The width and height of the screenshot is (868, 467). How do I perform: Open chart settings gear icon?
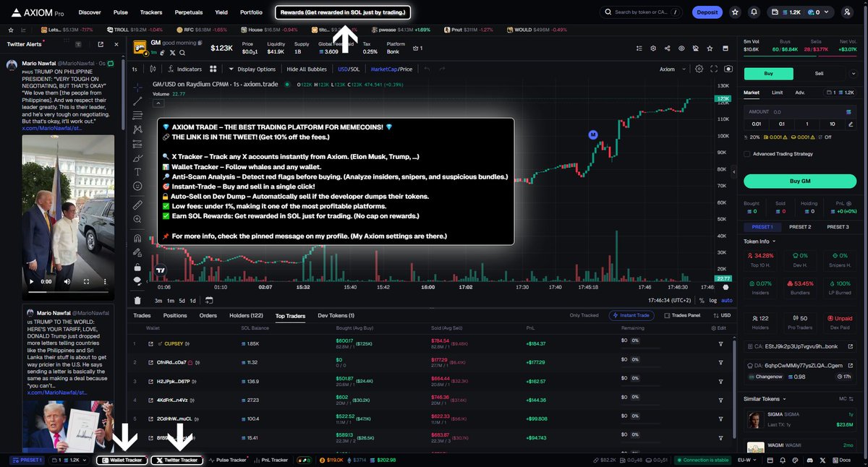point(699,69)
